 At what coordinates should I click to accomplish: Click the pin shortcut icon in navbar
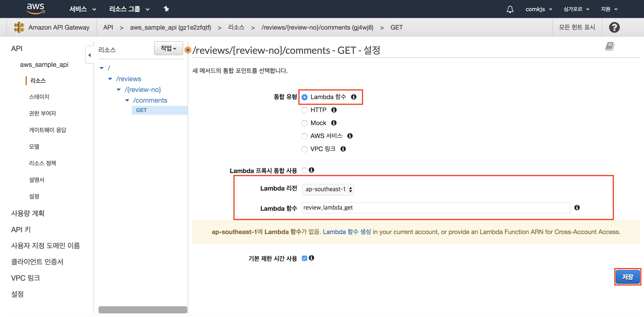click(x=166, y=9)
